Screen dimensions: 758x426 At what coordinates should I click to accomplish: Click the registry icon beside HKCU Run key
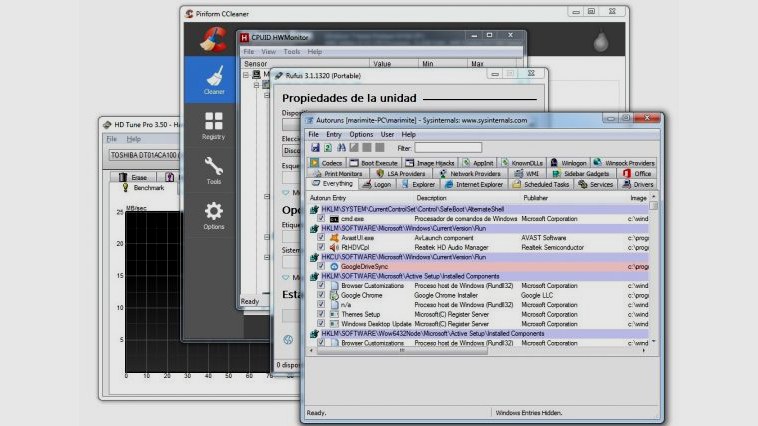[314, 257]
